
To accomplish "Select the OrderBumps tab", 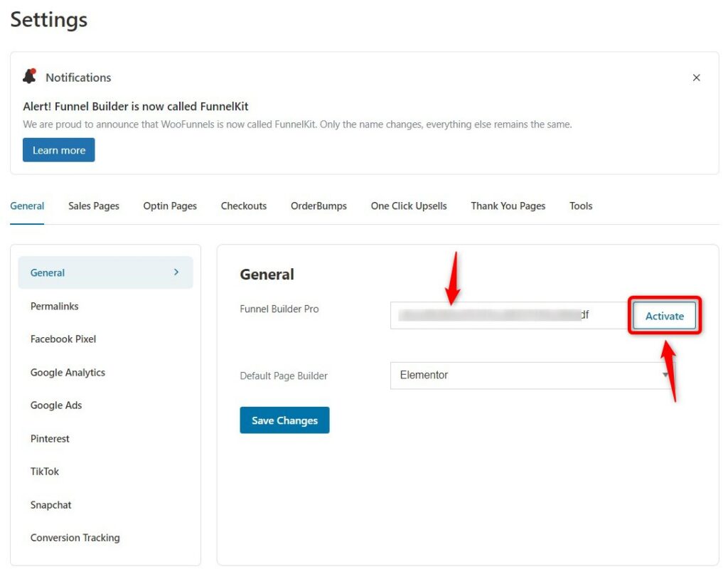I will pyautogui.click(x=318, y=206).
